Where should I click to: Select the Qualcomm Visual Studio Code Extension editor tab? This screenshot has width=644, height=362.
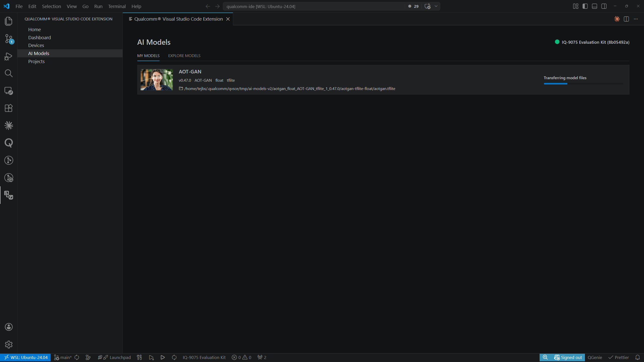click(x=178, y=19)
